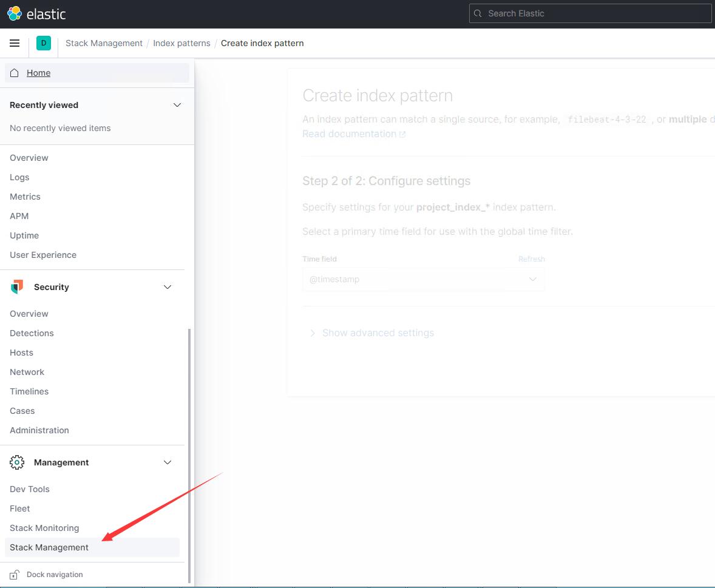Open the Time field @timestamp dropdown
Viewport: 715px width, 588px height.
[x=423, y=279]
